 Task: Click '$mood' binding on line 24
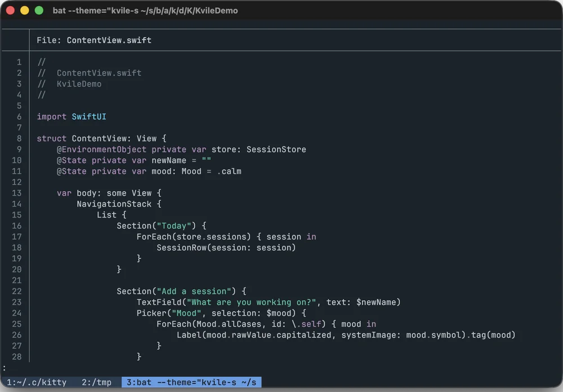pos(279,313)
